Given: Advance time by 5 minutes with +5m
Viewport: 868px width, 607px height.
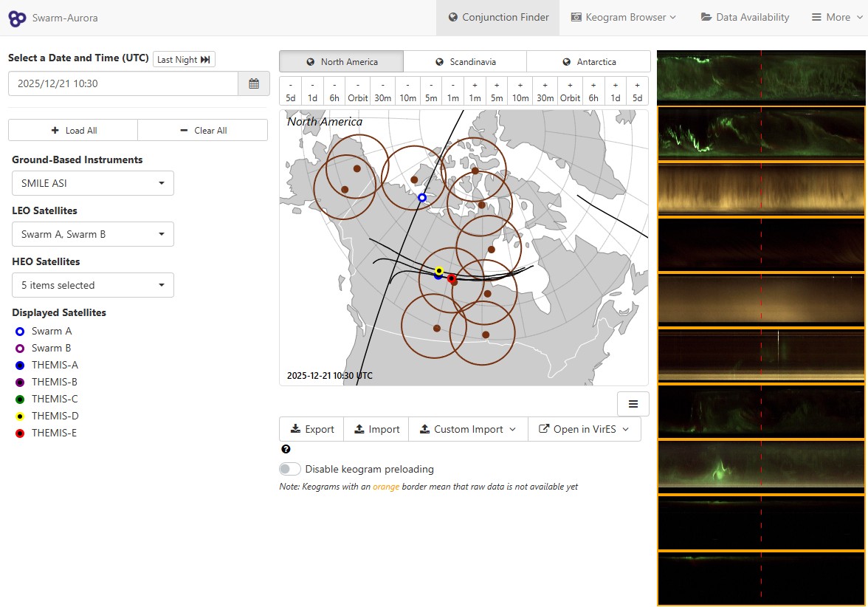Looking at the screenshot, I should click(497, 92).
